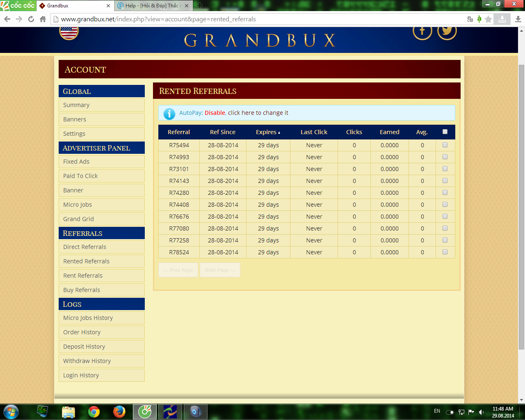Open Summary in the Global menu
This screenshot has height=420, width=525.
click(x=102, y=105)
